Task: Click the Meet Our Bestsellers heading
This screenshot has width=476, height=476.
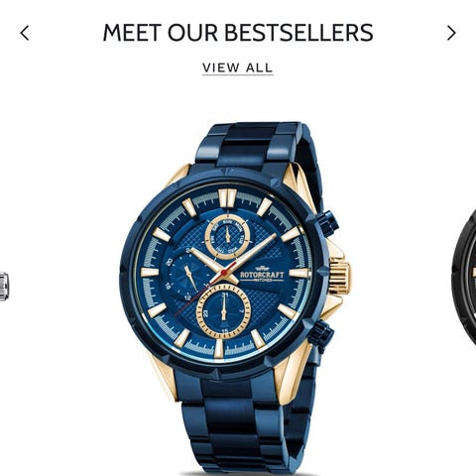Action: [x=238, y=33]
